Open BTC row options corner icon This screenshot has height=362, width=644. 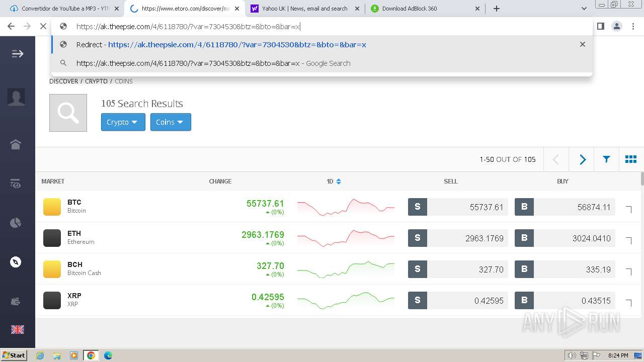click(629, 209)
